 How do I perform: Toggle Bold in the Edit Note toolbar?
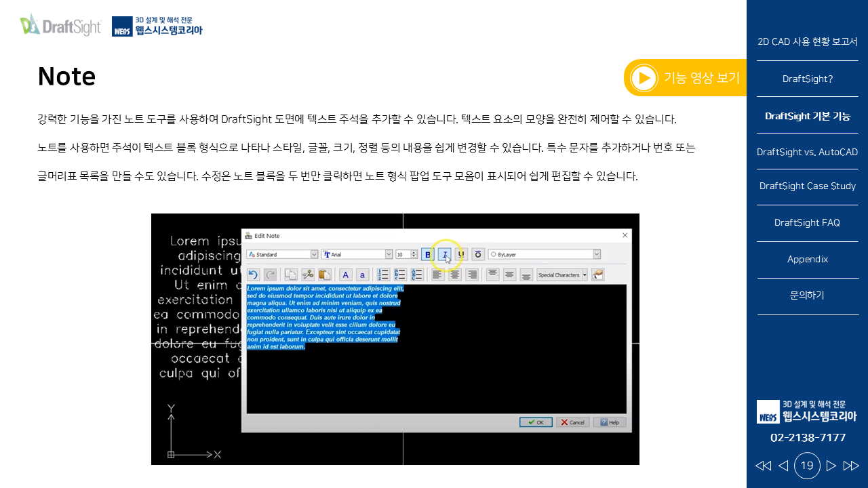point(427,254)
